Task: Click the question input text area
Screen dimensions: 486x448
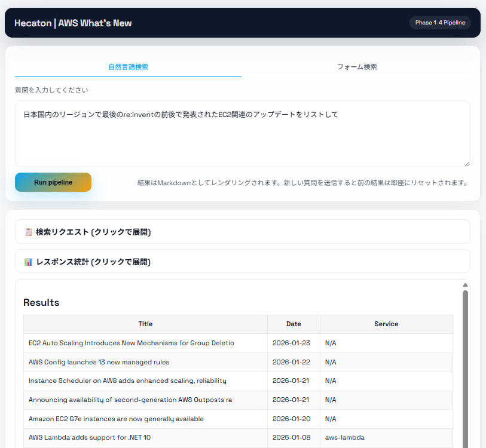Action: pos(242,131)
